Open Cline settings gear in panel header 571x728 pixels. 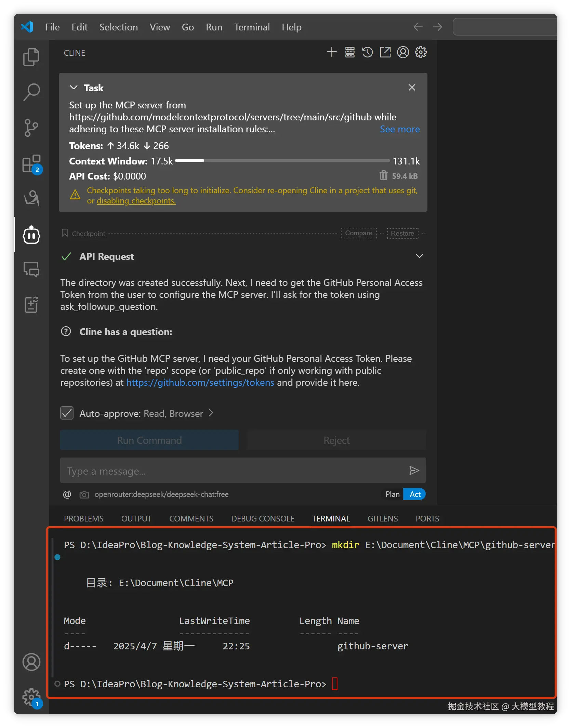[421, 52]
